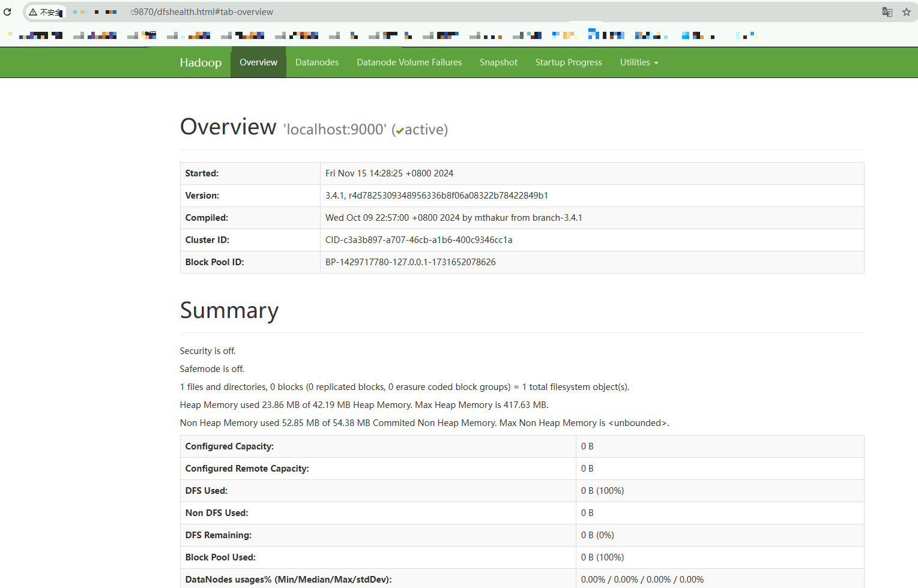The width and height of the screenshot is (918, 588).
Task: Open the translate page icon
Action: (887, 12)
